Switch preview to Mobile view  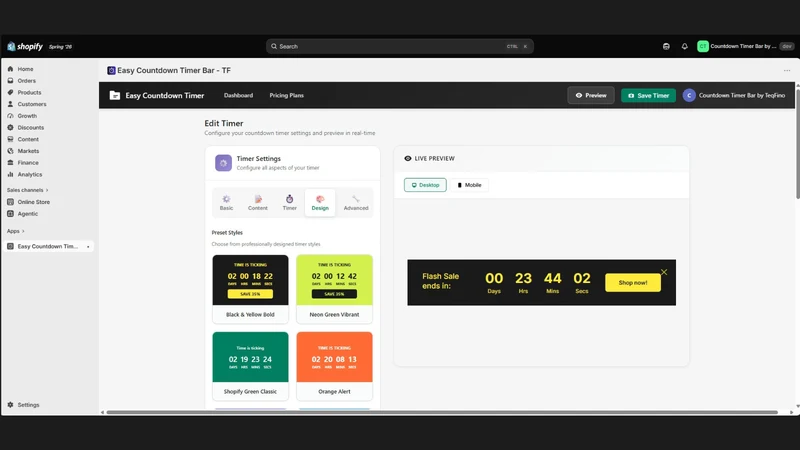point(469,185)
